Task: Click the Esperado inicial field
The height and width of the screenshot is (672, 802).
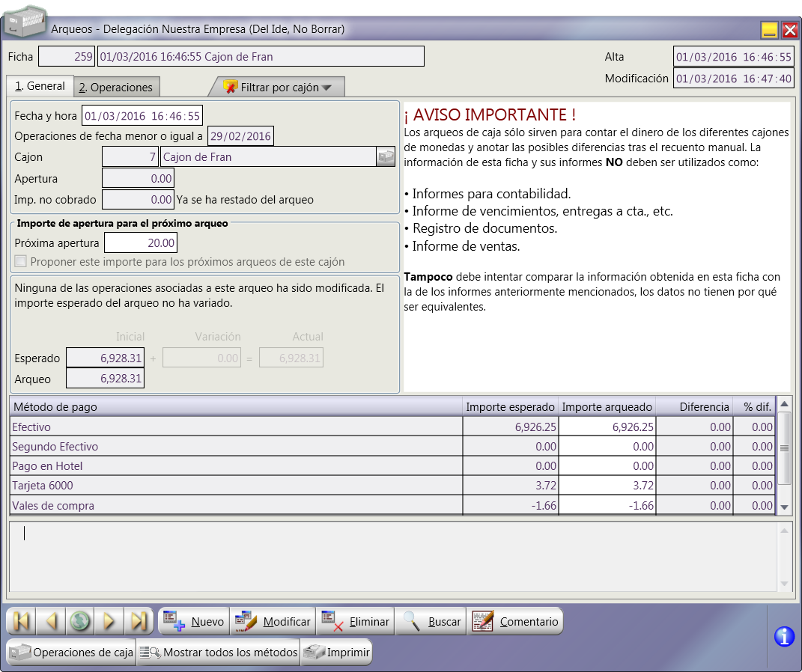Action: click(106, 358)
